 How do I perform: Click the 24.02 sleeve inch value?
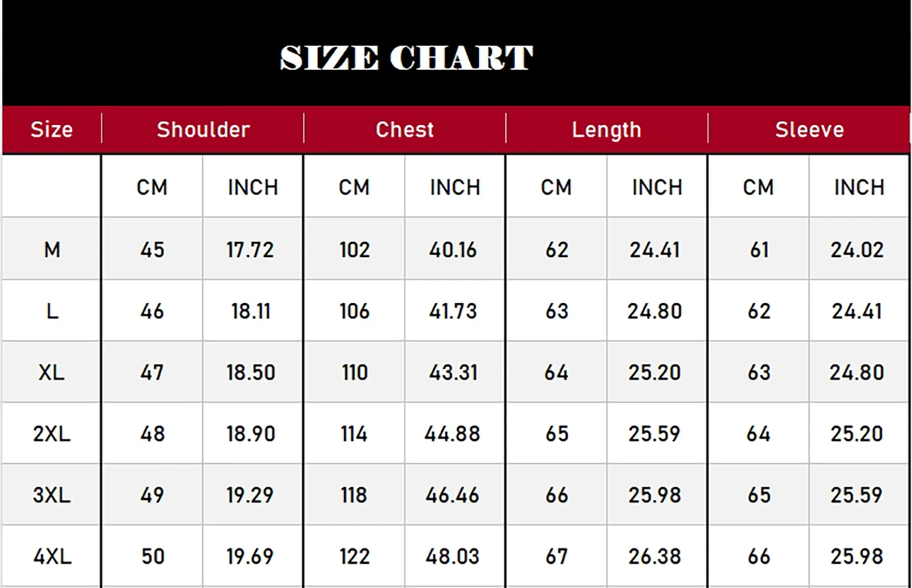(857, 250)
